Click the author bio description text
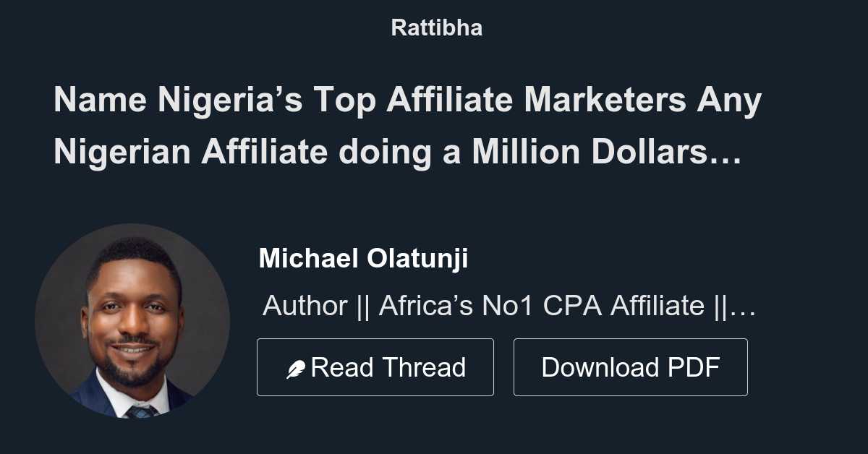This screenshot has width=868, height=454. click(x=509, y=306)
